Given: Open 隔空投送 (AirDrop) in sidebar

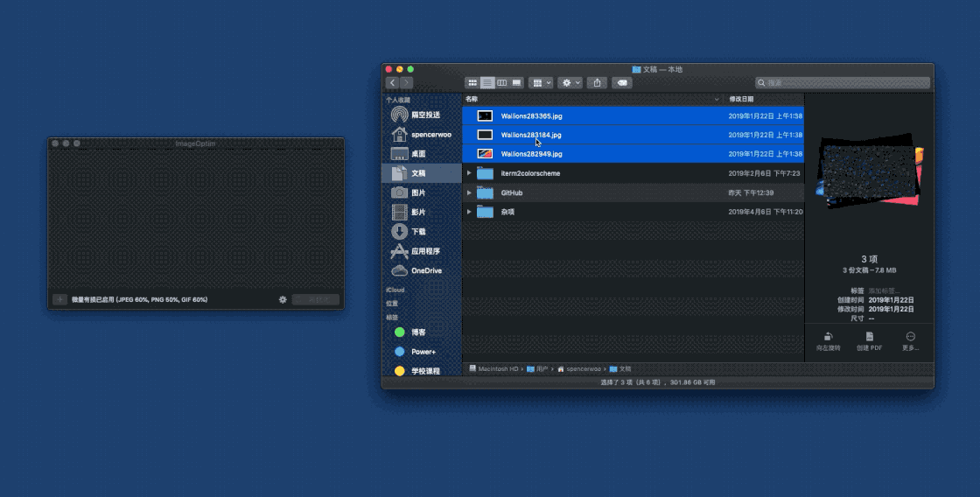Looking at the screenshot, I should coord(421,115).
